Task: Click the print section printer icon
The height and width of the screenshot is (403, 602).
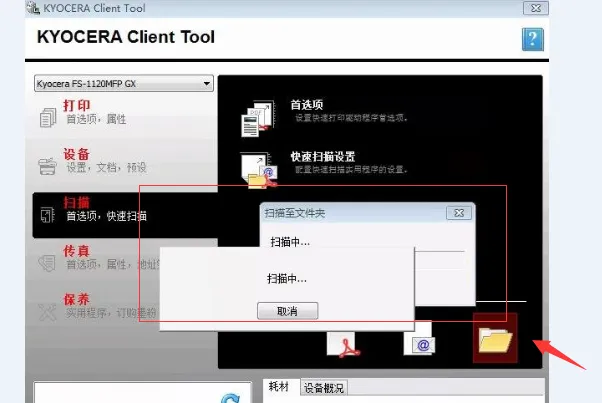Action: (x=48, y=117)
